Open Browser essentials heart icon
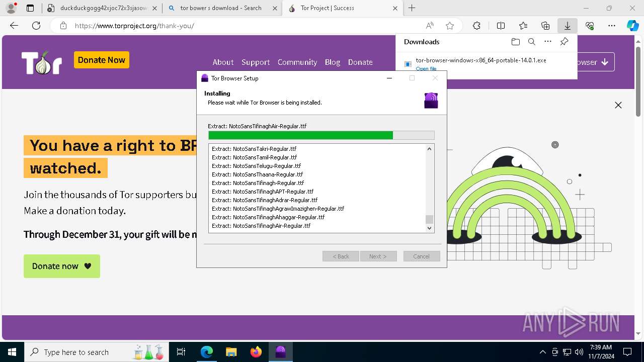 [x=590, y=26]
